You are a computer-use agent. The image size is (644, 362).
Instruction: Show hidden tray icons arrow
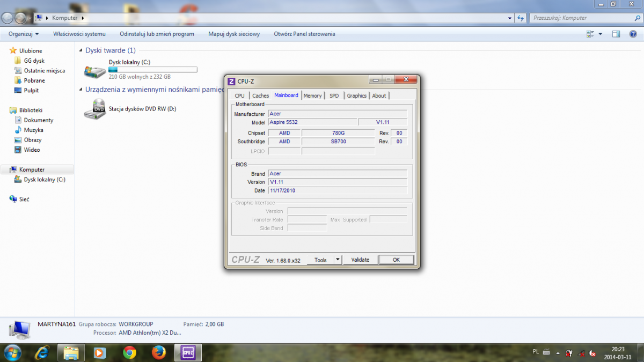559,352
